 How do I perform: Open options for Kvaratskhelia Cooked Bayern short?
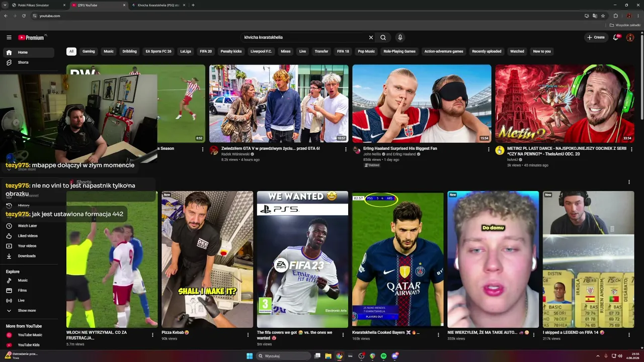coord(438,335)
